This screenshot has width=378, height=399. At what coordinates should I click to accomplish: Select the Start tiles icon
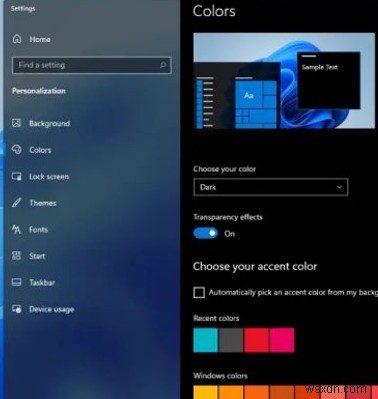point(17,256)
